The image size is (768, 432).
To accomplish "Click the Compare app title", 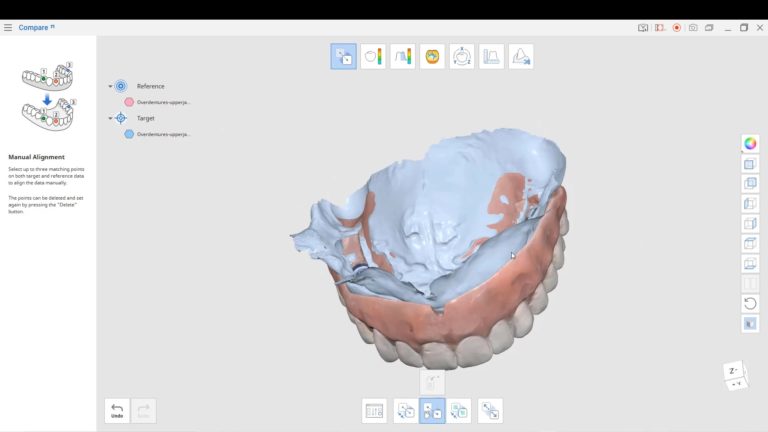I will click(x=33, y=27).
